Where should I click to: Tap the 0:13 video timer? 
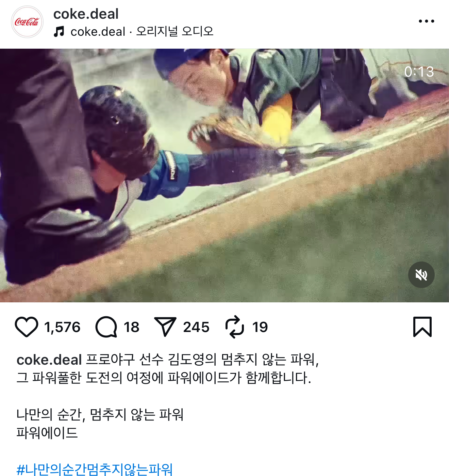pyautogui.click(x=419, y=72)
